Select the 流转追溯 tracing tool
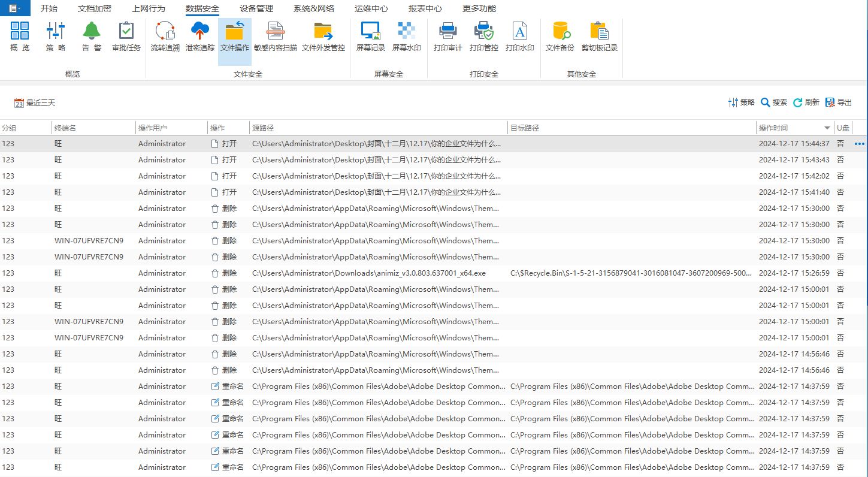868x477 pixels. pyautogui.click(x=165, y=36)
